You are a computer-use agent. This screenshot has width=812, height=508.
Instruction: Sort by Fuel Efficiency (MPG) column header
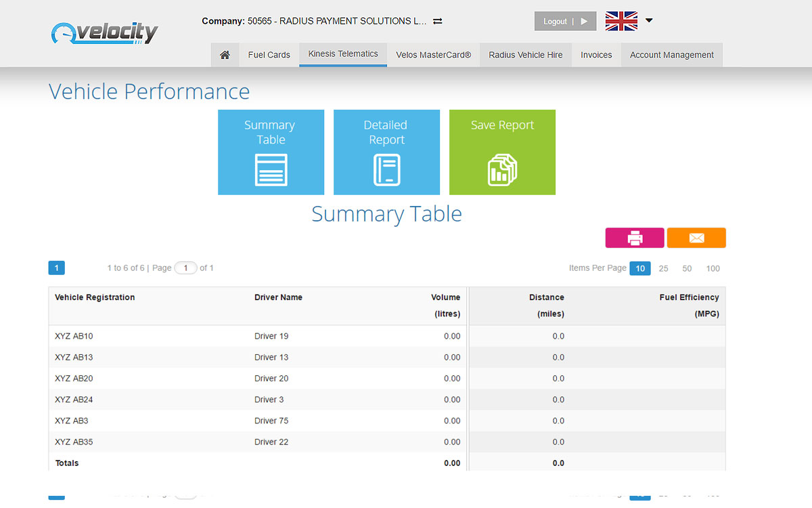coord(689,305)
